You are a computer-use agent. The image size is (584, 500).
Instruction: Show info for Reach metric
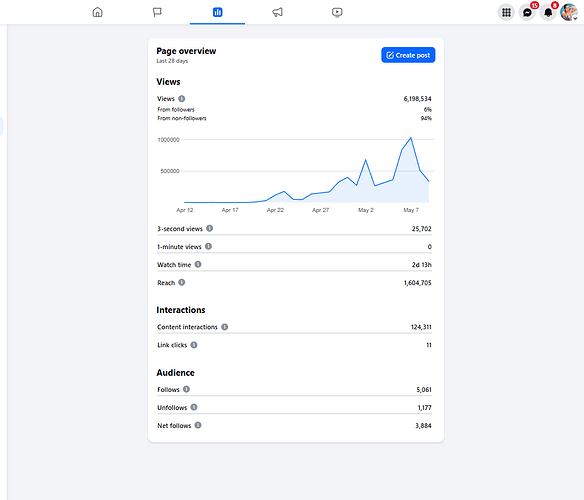click(x=181, y=282)
